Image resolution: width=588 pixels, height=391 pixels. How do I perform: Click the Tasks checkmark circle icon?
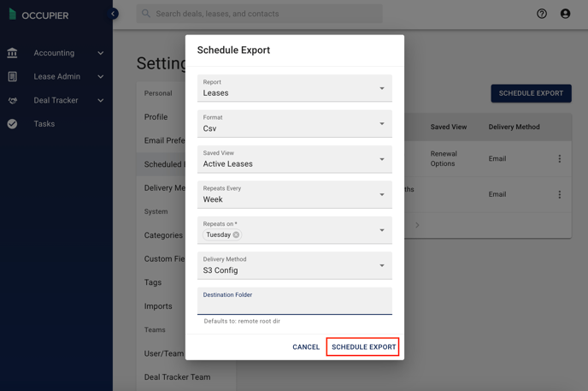pyautogui.click(x=12, y=124)
